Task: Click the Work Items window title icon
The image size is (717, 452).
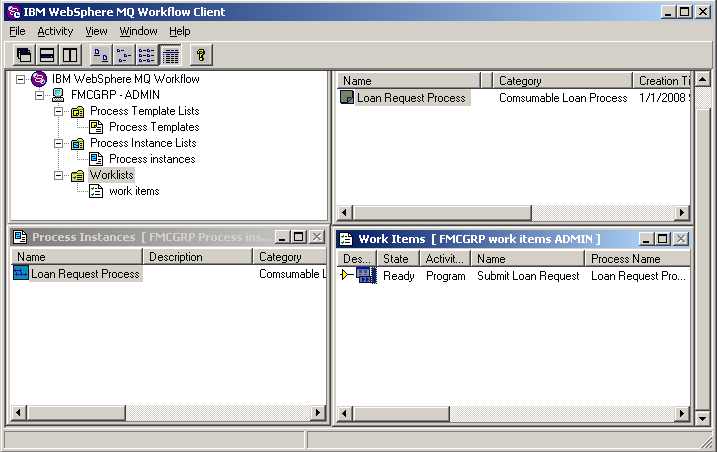Action: point(346,239)
